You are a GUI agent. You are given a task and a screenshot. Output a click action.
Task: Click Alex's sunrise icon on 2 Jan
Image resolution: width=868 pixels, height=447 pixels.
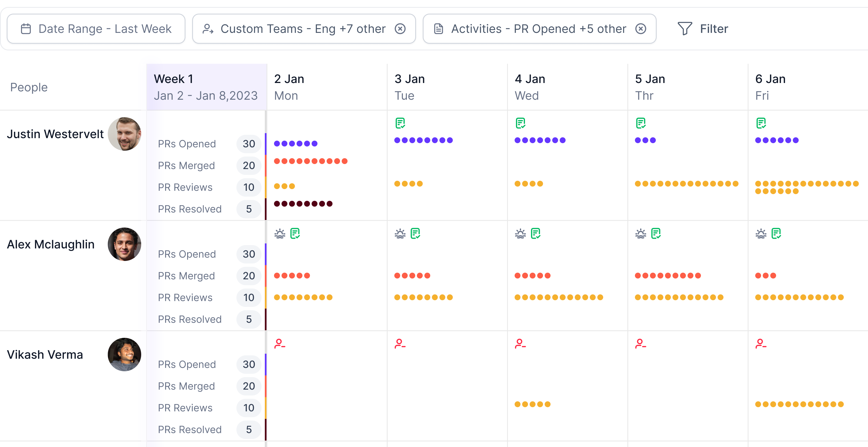click(x=280, y=233)
